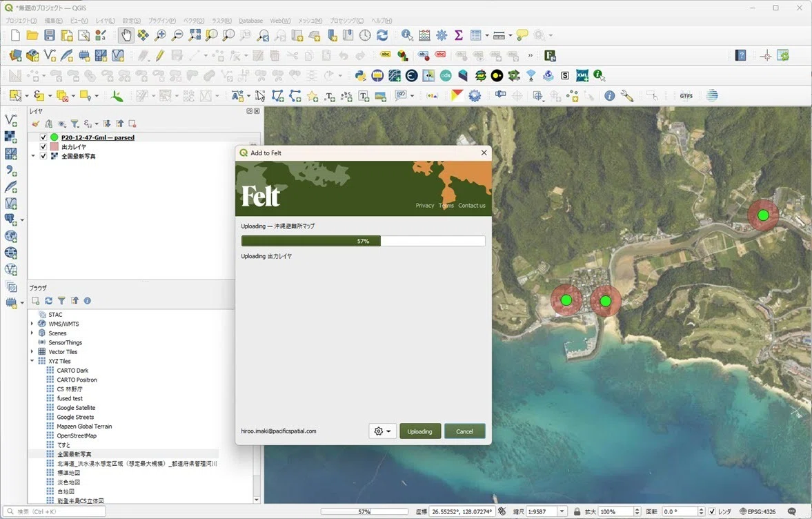Open the Database menu
The height and width of the screenshot is (519, 812).
pyautogui.click(x=250, y=21)
